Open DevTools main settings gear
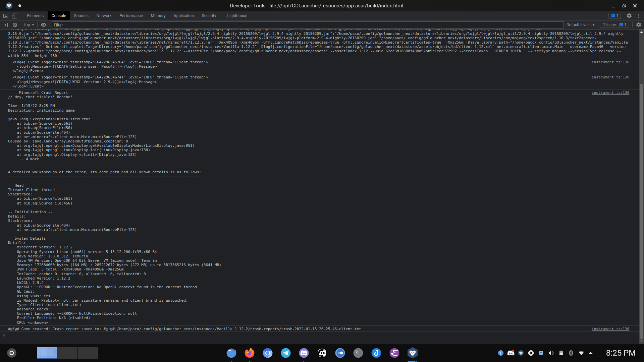 pos(629,16)
